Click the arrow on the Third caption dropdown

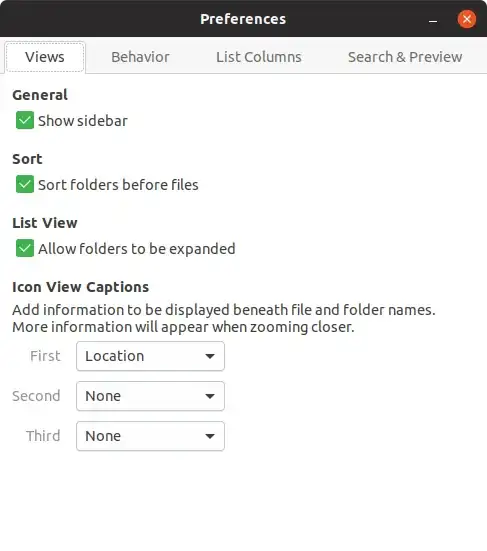(210, 436)
